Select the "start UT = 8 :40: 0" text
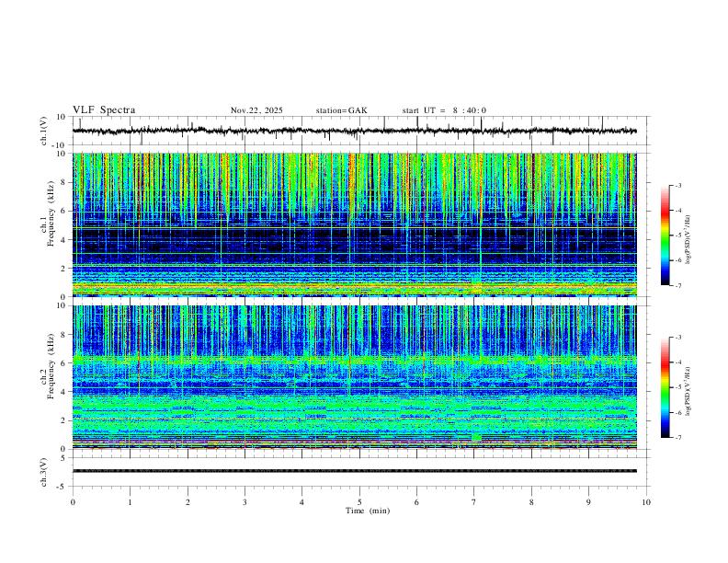The image size is (728, 563). tap(444, 110)
